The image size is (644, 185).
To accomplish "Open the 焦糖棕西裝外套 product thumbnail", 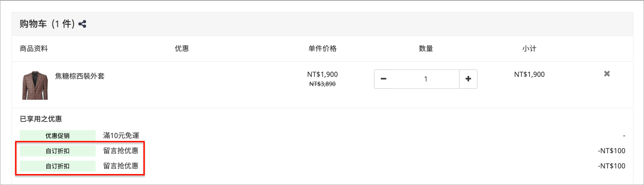I will point(35,85).
